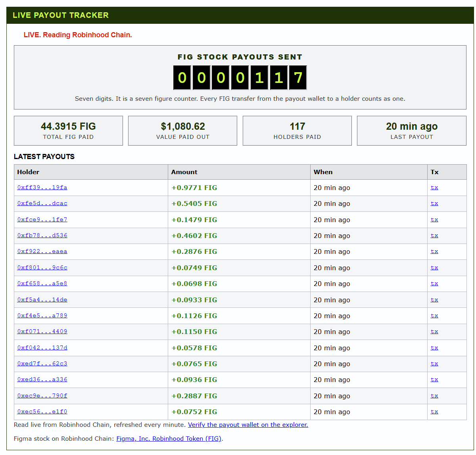Open tx link for 0xf5a4...14de row
This screenshot has width=476, height=455.
point(434,299)
